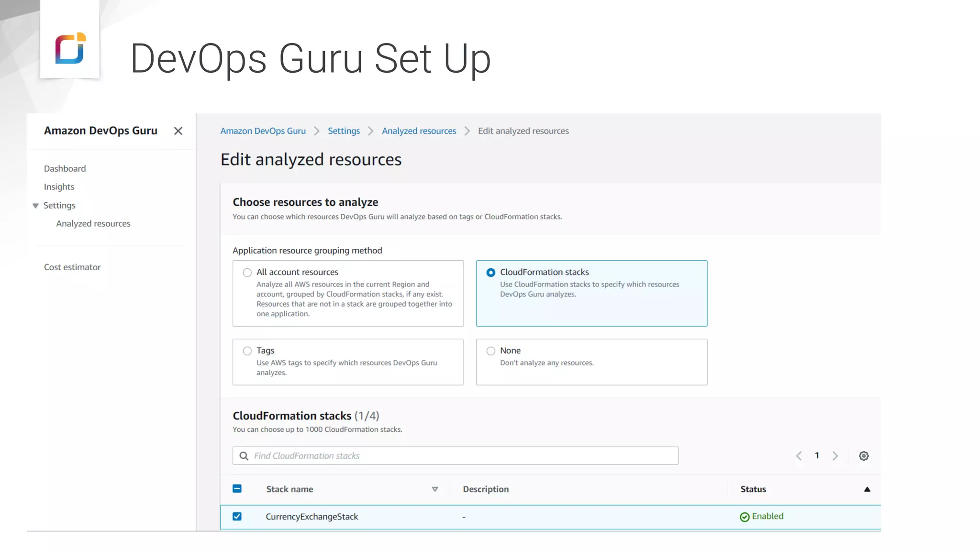Screen dimensions: 980x551
Task: Sort by Status ascending arrow
Action: pos(867,489)
